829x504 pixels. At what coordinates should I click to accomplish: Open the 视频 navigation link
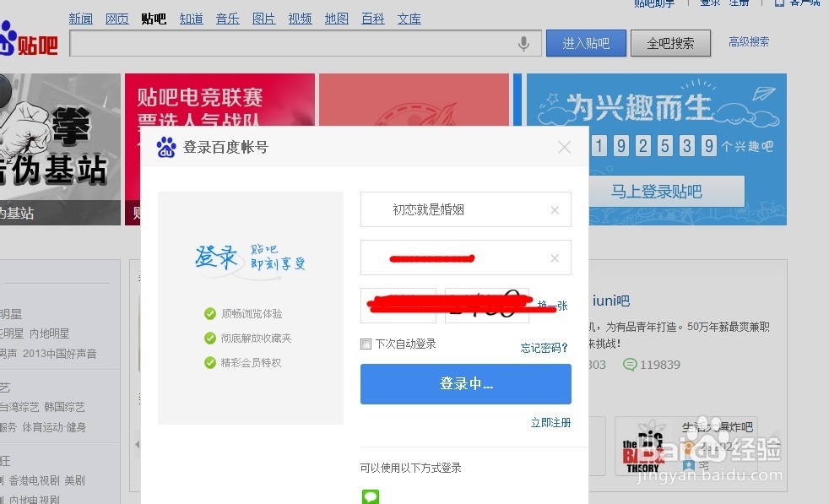point(300,19)
